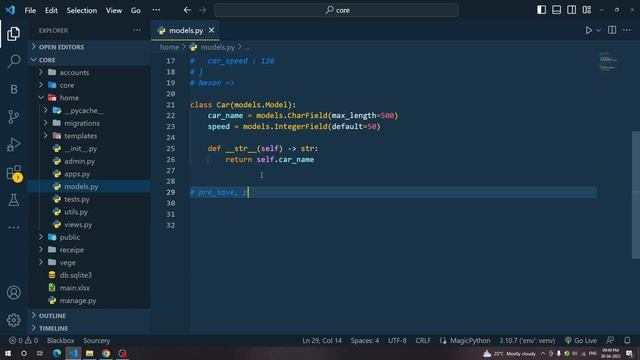Expand the Timeline section

89,328
